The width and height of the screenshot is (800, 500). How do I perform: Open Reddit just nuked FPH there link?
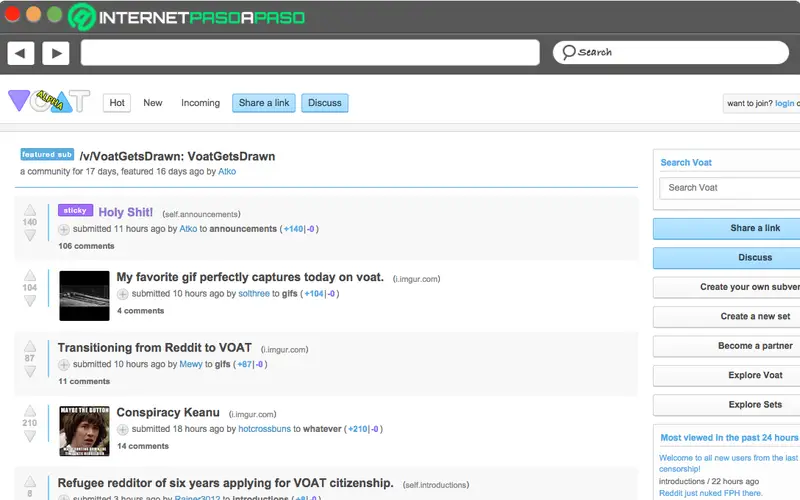(710, 493)
